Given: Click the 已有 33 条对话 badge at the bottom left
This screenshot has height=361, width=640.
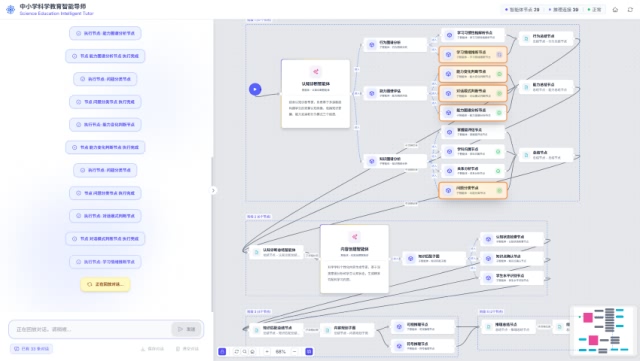Looking at the screenshot, I should tap(31, 349).
